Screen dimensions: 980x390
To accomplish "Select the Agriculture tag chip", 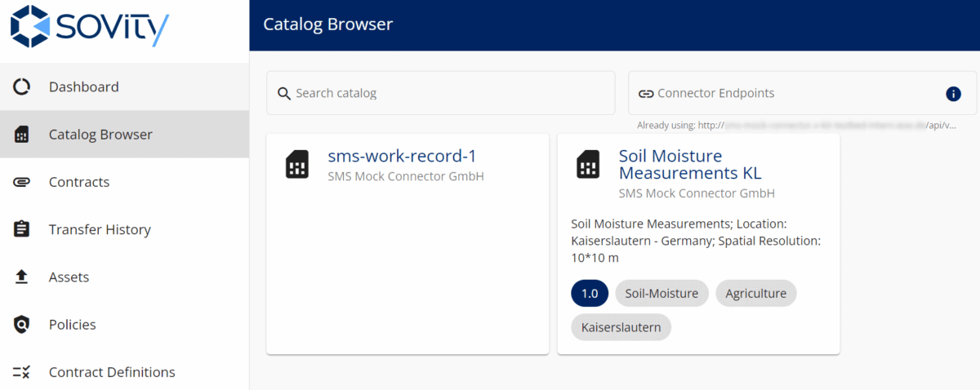I will pyautogui.click(x=755, y=294).
